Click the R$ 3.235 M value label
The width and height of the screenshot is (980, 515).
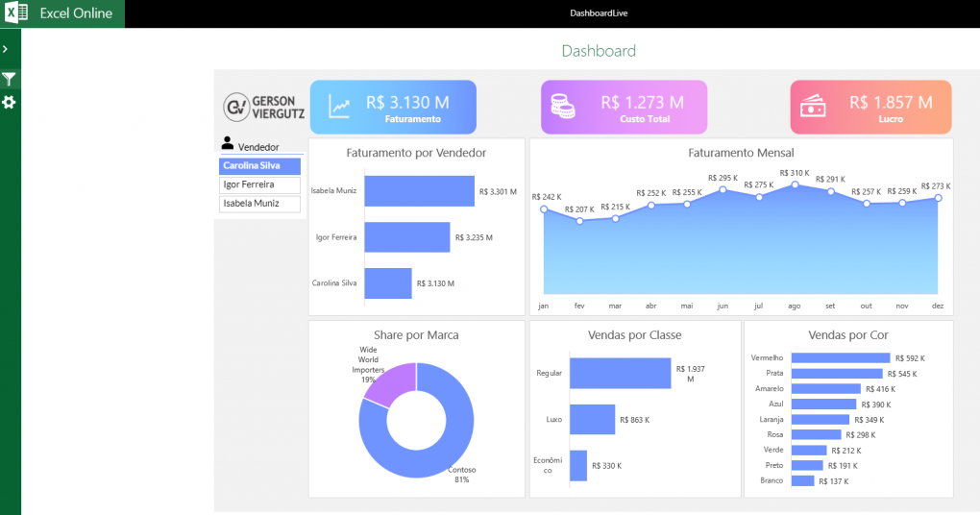coord(474,237)
